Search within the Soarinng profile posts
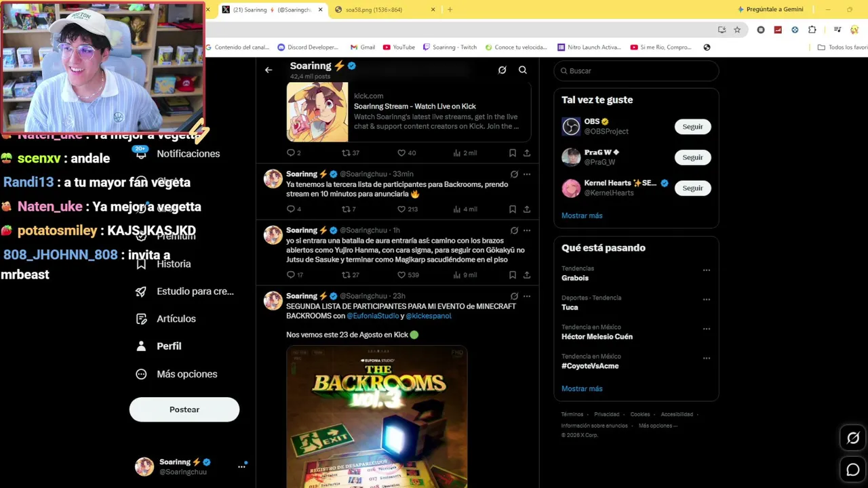The image size is (868, 488). tap(523, 70)
